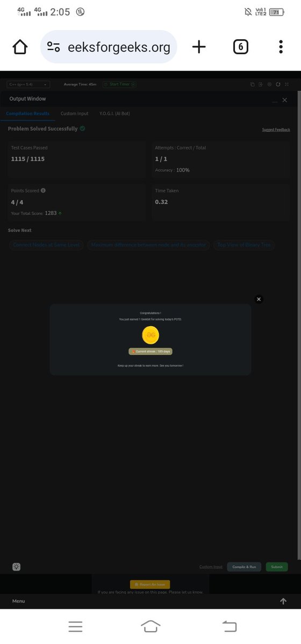Click the Points Scored info icon
The image size is (301, 644).
point(43,191)
